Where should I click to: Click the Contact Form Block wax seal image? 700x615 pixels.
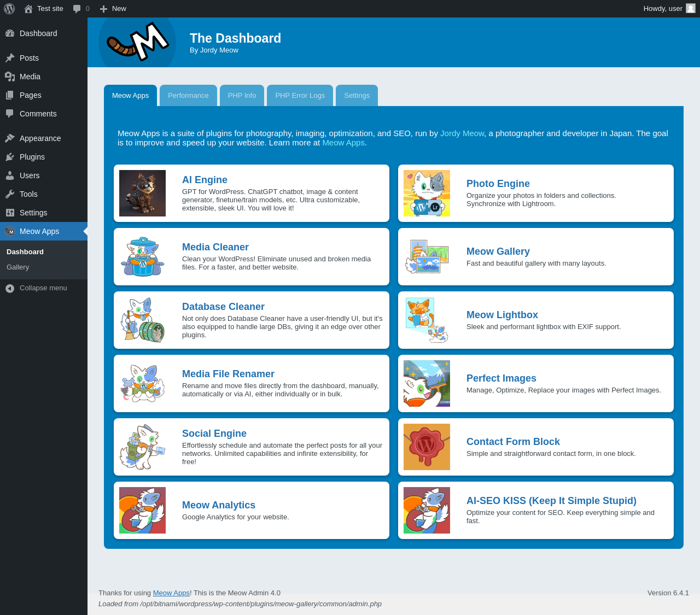click(x=427, y=447)
